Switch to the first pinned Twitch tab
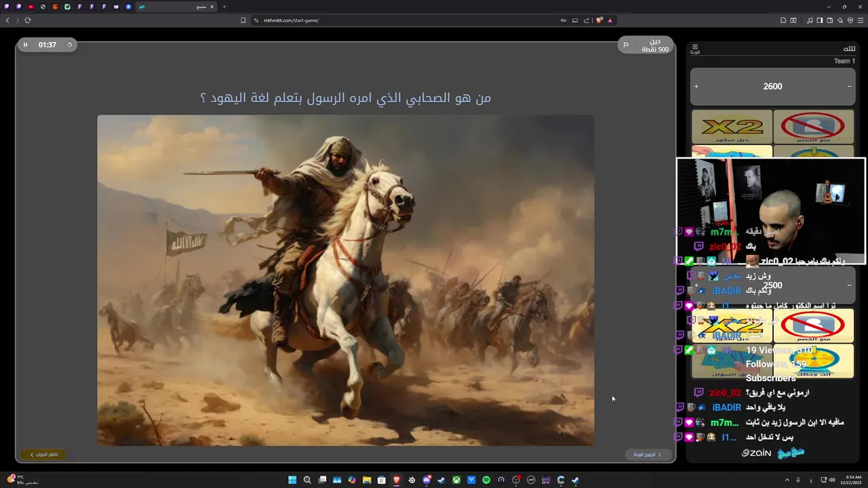The height and width of the screenshot is (488, 868). [6, 7]
